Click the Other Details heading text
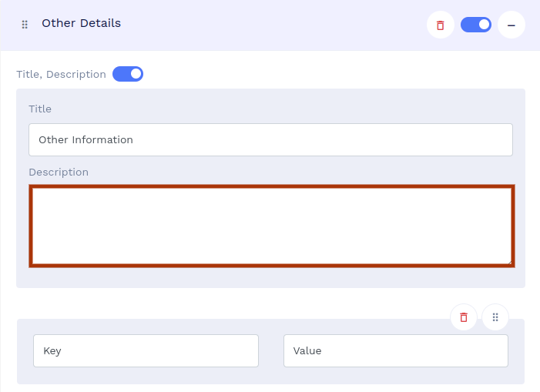The width and height of the screenshot is (540, 392). pos(81,23)
